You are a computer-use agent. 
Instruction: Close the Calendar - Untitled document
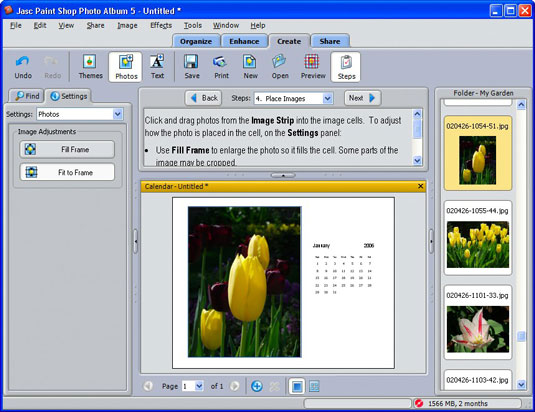pyautogui.click(x=420, y=186)
